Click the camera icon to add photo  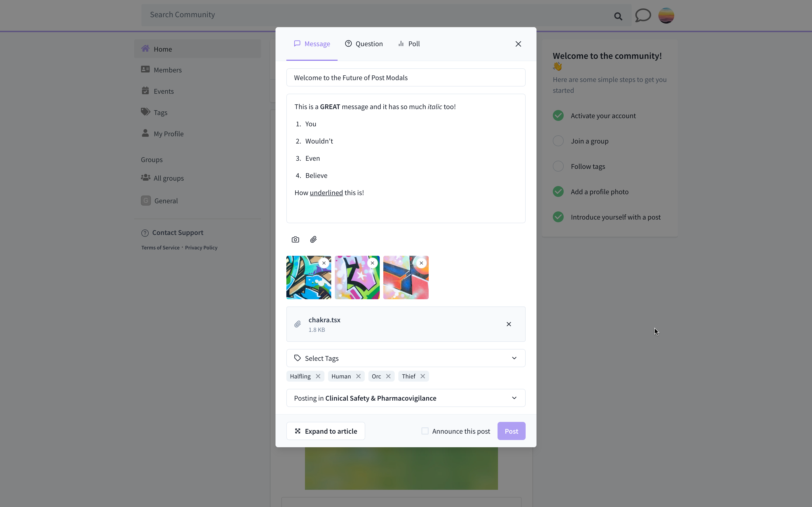[295, 239]
